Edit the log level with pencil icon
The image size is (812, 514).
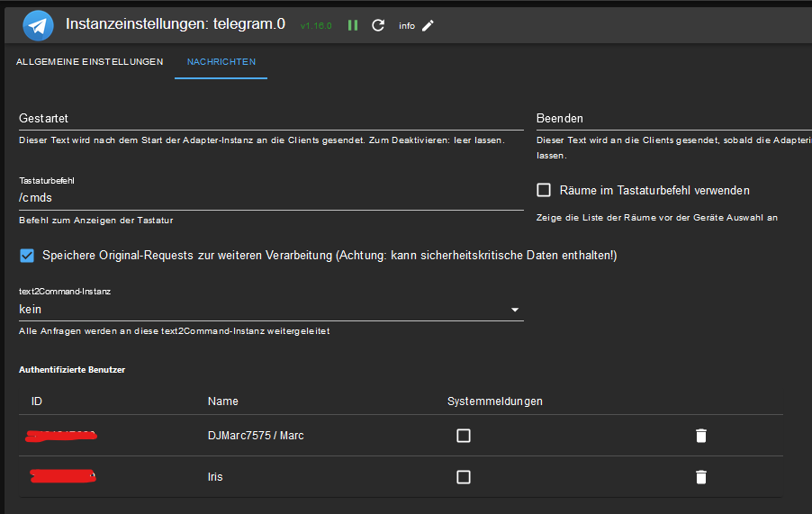428,25
